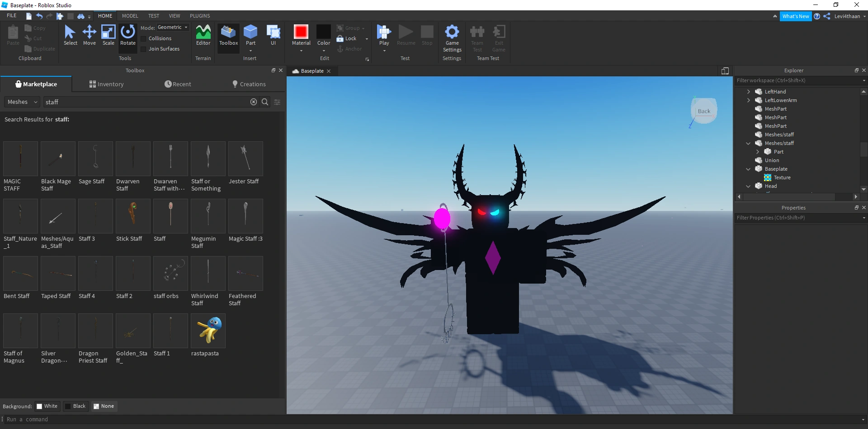
Task: Click the What's New button
Action: [x=796, y=16]
